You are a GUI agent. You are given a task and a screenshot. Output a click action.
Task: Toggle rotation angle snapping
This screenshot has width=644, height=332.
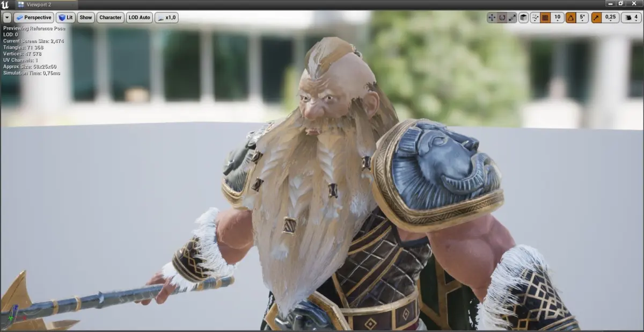tap(571, 18)
